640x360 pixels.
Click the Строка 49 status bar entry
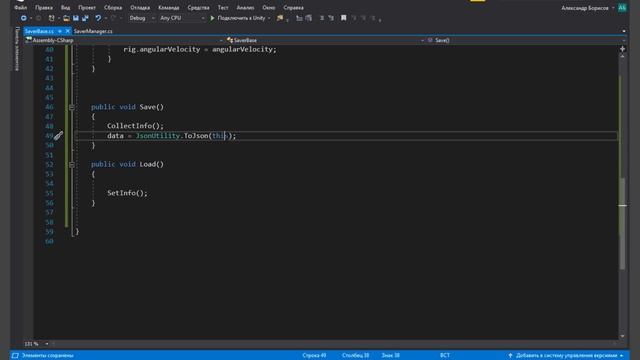pyautogui.click(x=314, y=356)
